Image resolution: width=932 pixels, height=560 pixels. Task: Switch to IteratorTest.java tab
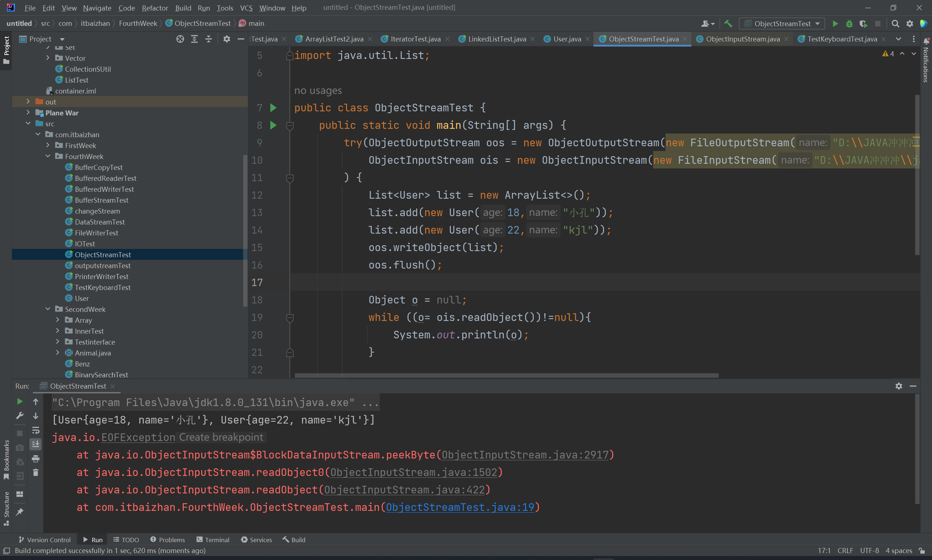(x=415, y=39)
